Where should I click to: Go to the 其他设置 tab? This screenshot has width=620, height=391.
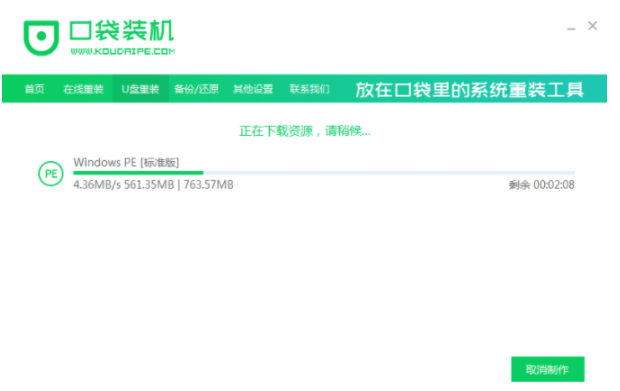coord(253,89)
